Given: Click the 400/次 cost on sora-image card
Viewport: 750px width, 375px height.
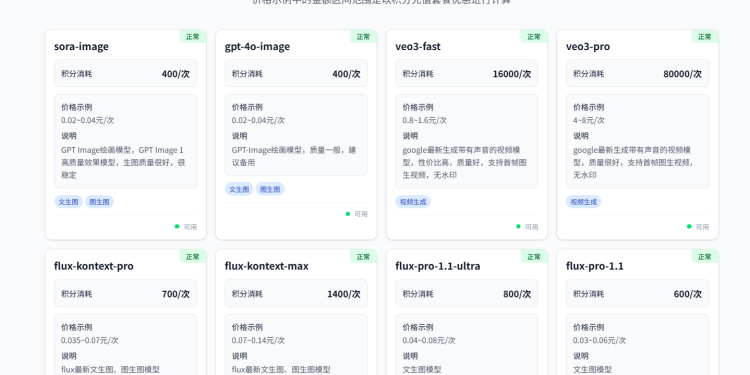Looking at the screenshot, I should point(176,74).
